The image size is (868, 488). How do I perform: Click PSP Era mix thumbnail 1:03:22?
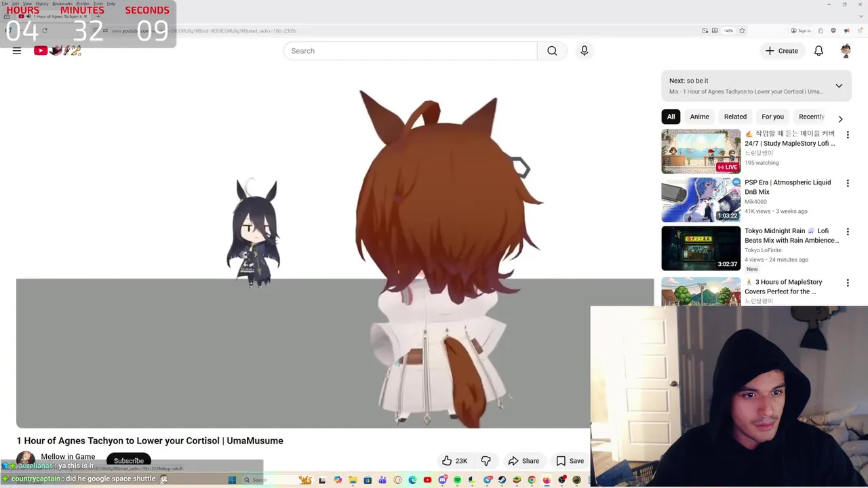[701, 200]
